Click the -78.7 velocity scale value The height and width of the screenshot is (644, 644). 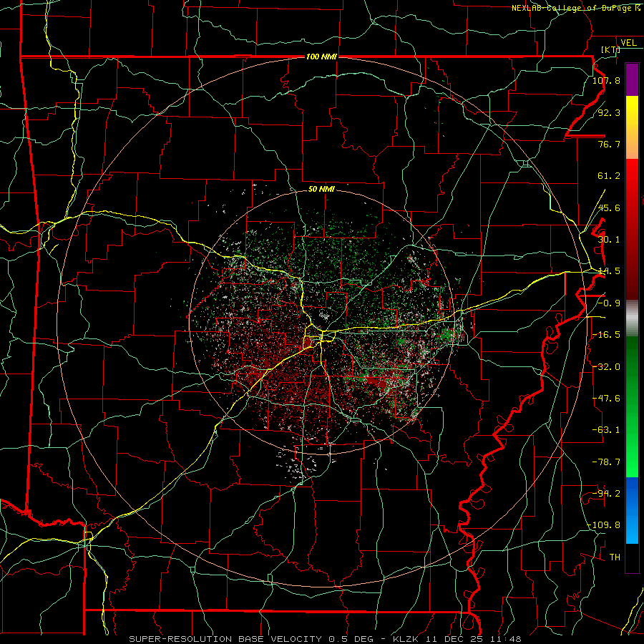[x=606, y=462]
